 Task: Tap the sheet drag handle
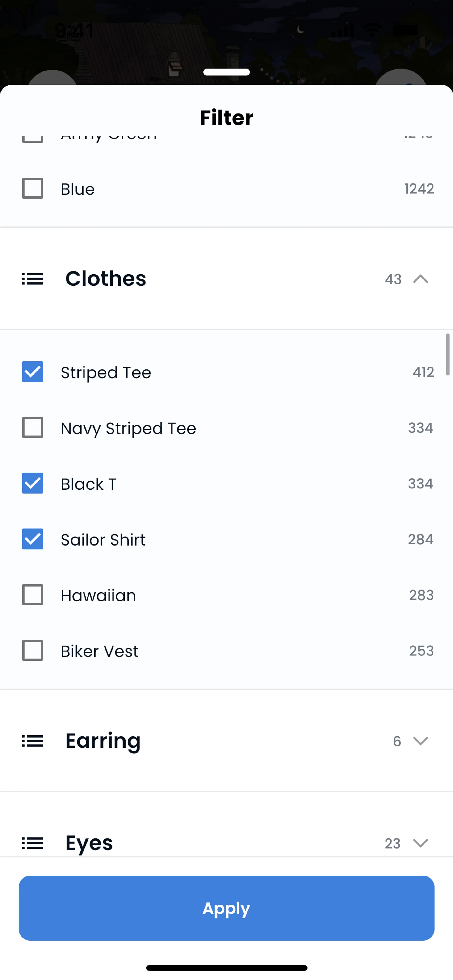tap(226, 72)
